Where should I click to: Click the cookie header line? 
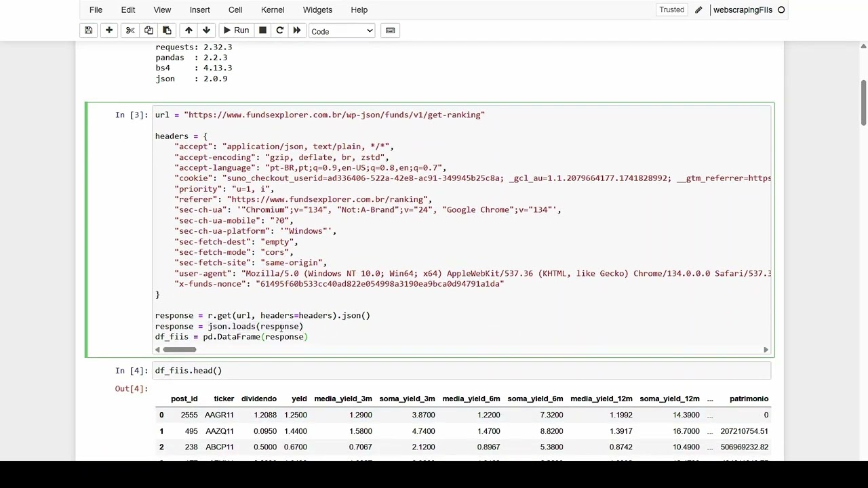(x=473, y=178)
